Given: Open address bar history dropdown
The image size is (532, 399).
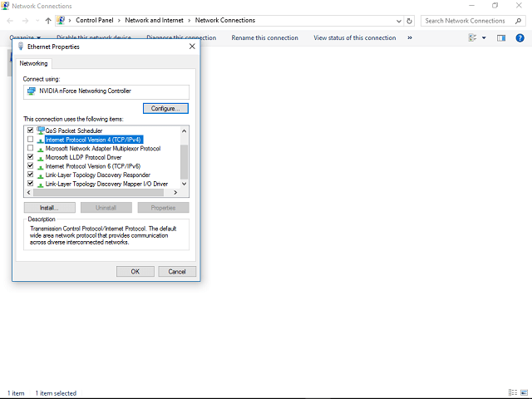Looking at the screenshot, I should tap(399, 21).
